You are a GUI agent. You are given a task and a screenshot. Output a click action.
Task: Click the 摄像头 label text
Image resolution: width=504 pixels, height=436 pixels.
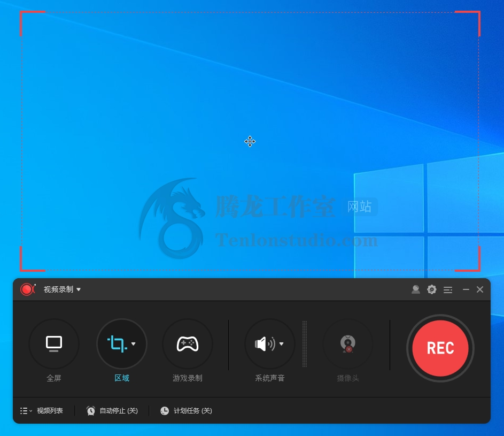tap(348, 378)
